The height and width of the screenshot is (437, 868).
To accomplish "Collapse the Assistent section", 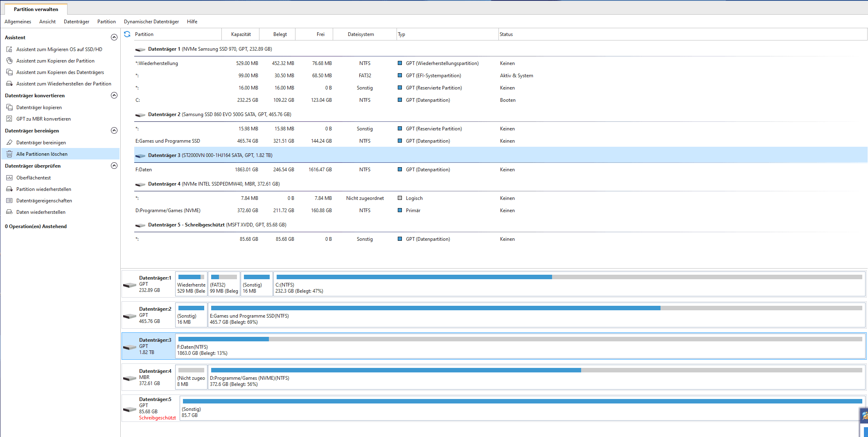I will pyautogui.click(x=114, y=37).
